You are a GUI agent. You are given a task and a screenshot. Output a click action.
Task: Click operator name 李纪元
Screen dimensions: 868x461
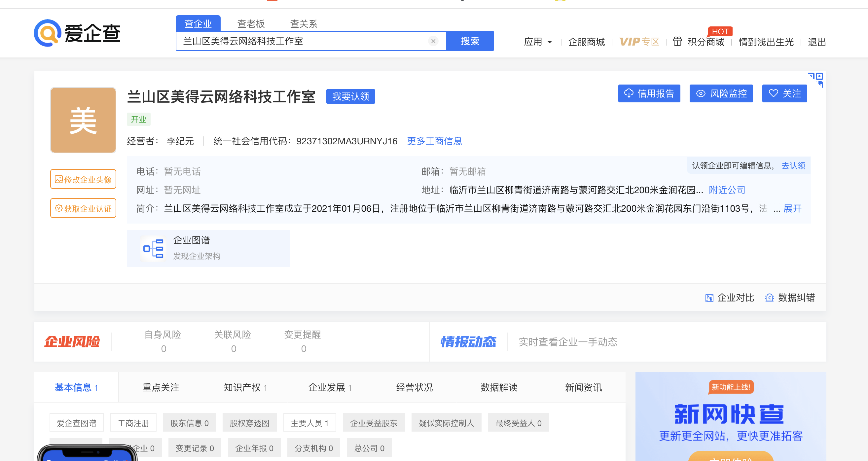click(x=180, y=141)
